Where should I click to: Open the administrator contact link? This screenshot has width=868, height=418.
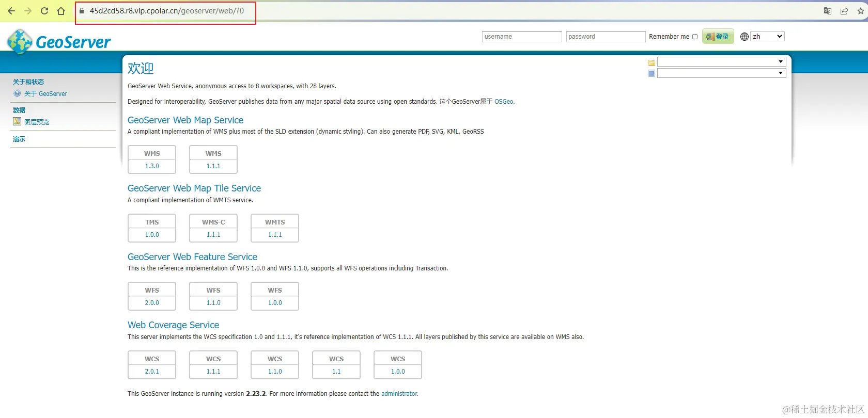(399, 394)
